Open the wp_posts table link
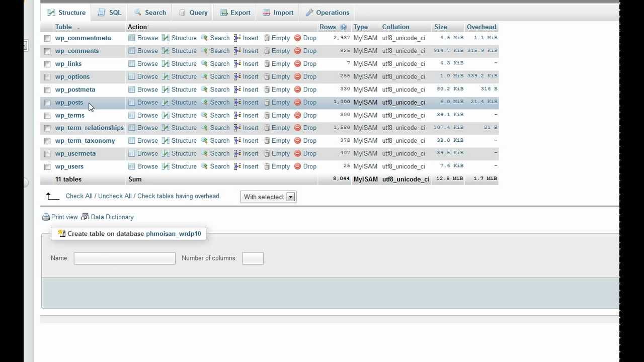644x362 pixels. coord(69,102)
